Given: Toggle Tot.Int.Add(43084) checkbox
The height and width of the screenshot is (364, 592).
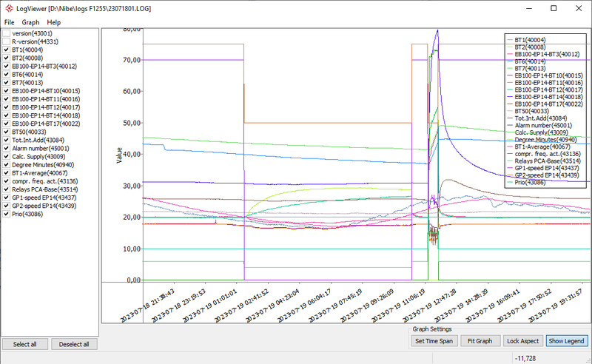Looking at the screenshot, I should [6, 140].
